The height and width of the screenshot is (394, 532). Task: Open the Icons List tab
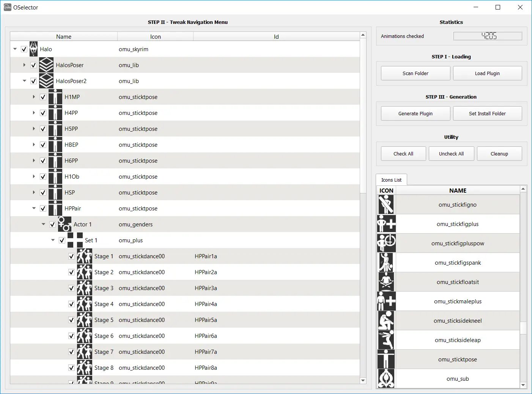(x=391, y=180)
